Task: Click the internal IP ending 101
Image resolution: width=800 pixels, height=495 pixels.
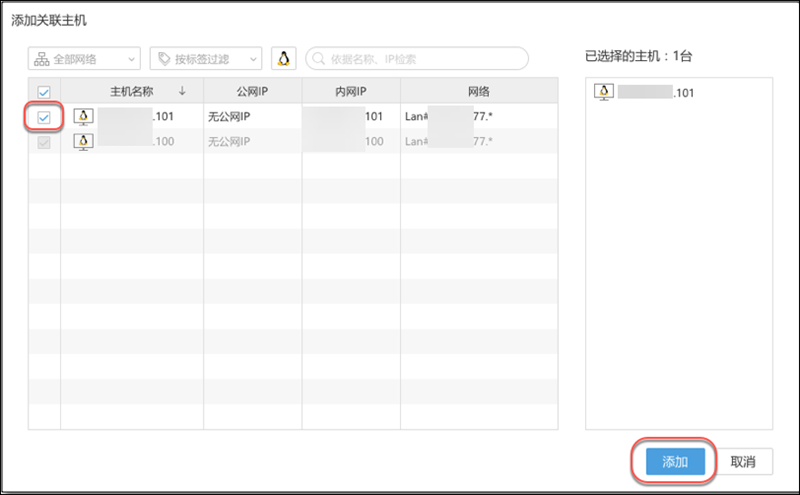Action: pos(343,116)
